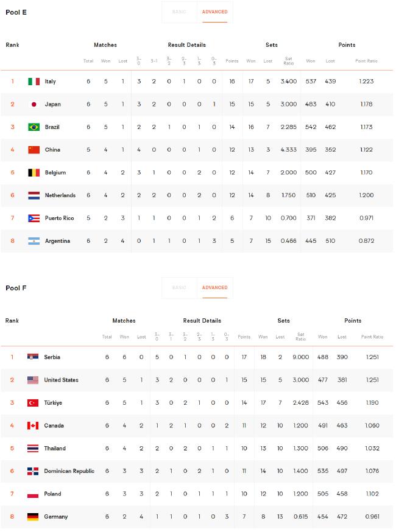Viewport: 396px width, 532px height.
Task: Open the Thailand team link
Action: pos(55,448)
